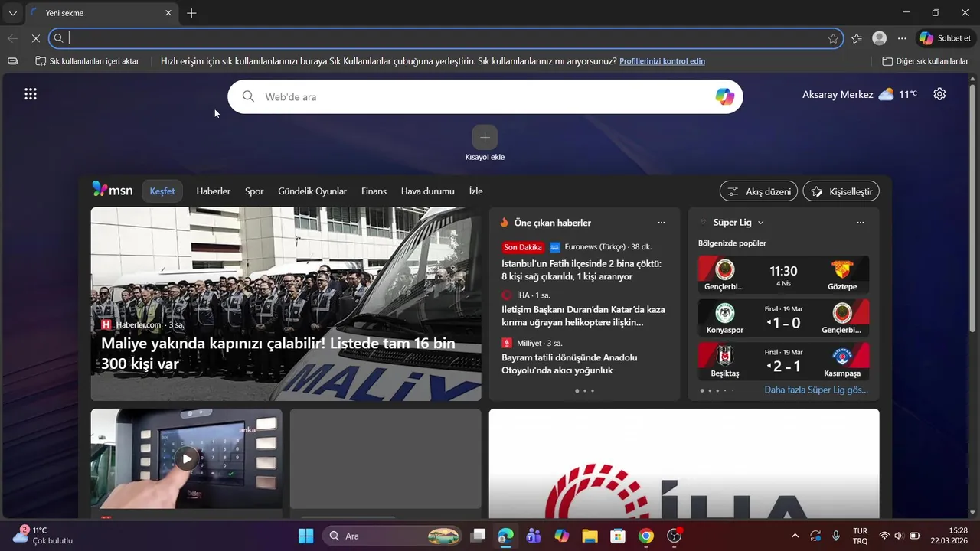Play the ATM keypad video
The image size is (980, 551).
point(187,459)
